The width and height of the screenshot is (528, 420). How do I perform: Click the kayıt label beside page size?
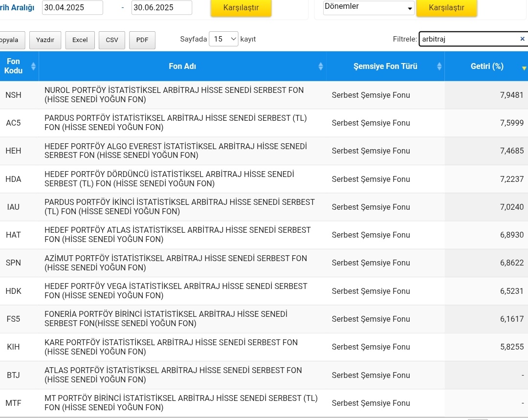pyautogui.click(x=248, y=39)
